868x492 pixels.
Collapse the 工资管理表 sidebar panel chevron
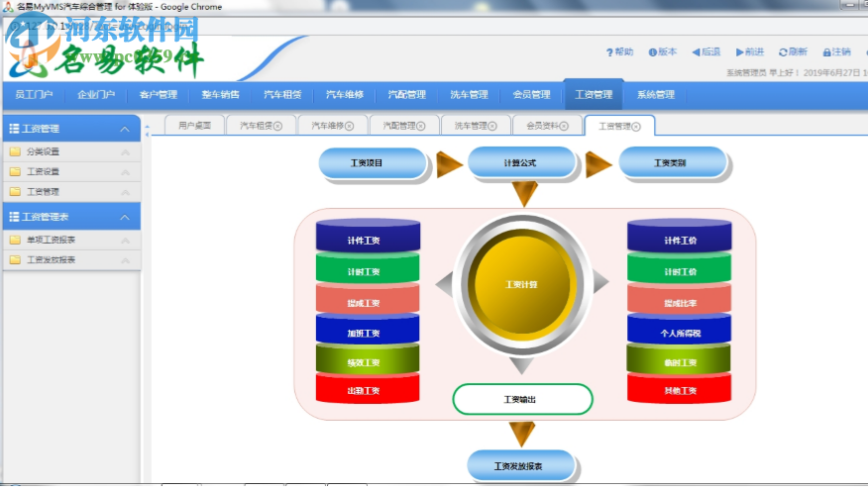125,217
